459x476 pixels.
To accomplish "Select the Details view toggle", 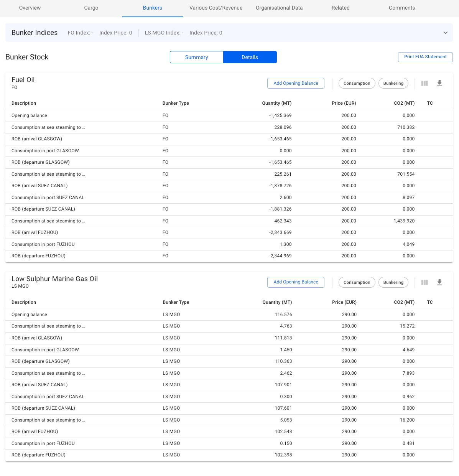I will [250, 57].
